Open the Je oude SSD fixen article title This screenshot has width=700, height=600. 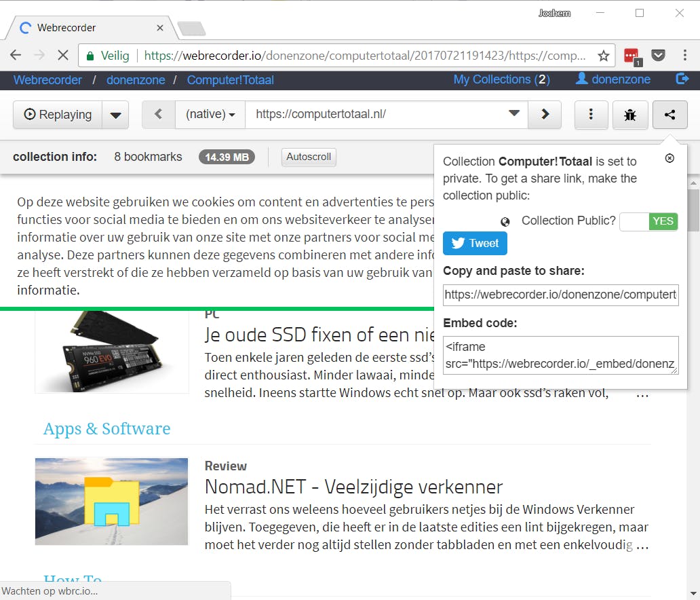(x=319, y=335)
